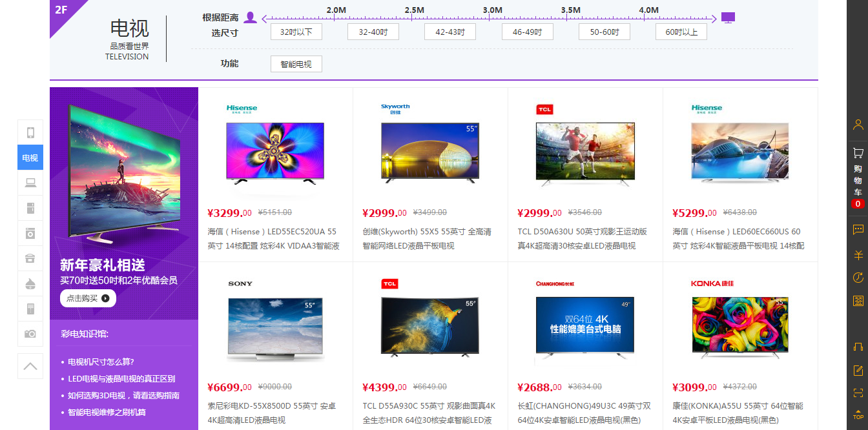Open the 电视机尺寸怎么算? article link
Viewport: 868px width, 430px height.
[x=101, y=362]
